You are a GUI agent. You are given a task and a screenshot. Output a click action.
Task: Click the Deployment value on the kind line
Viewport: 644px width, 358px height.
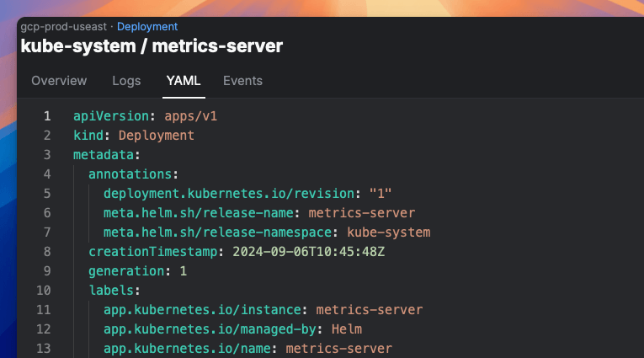tap(157, 136)
